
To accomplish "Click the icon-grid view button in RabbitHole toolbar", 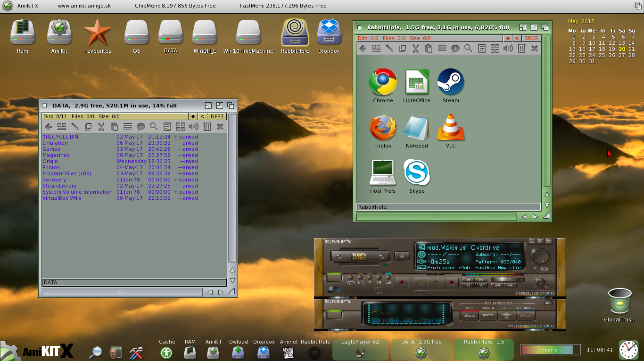I will tap(495, 48).
